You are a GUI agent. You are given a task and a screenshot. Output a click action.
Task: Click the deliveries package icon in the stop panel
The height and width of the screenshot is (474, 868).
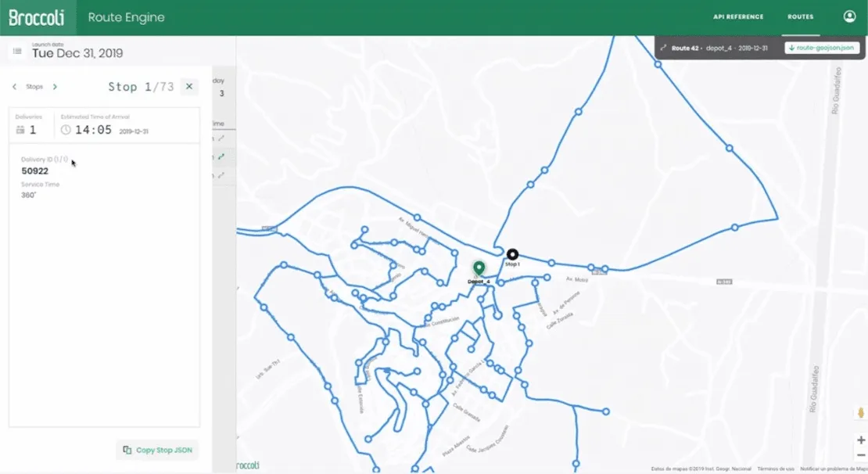coord(20,127)
